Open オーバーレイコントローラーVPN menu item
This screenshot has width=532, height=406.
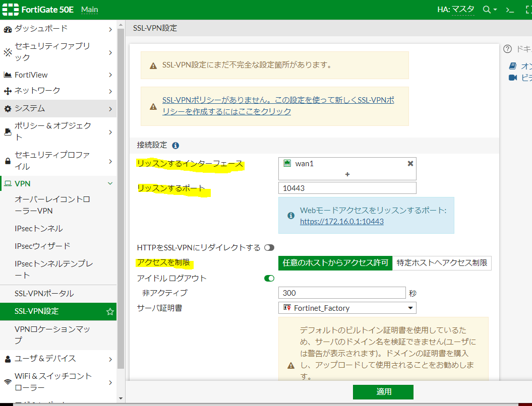pos(58,205)
